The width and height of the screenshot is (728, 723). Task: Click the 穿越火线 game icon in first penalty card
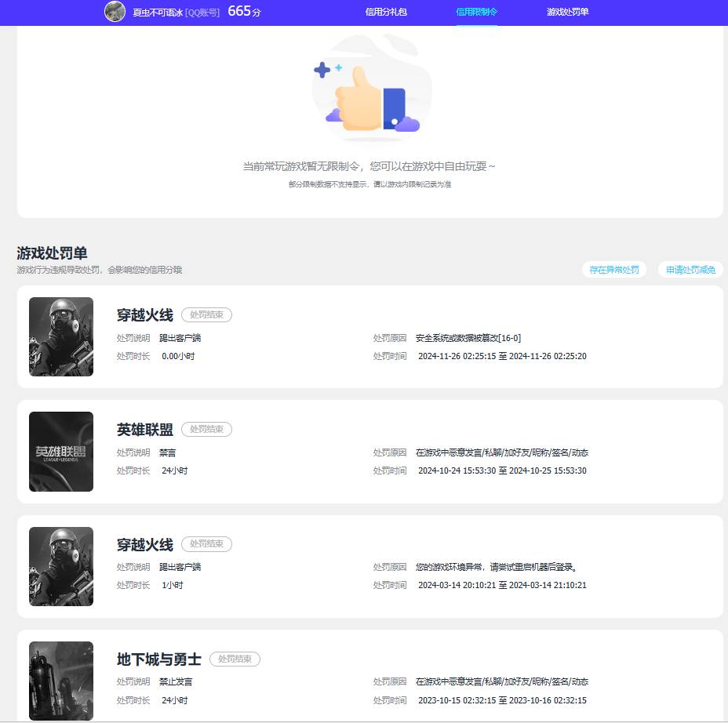(61, 336)
